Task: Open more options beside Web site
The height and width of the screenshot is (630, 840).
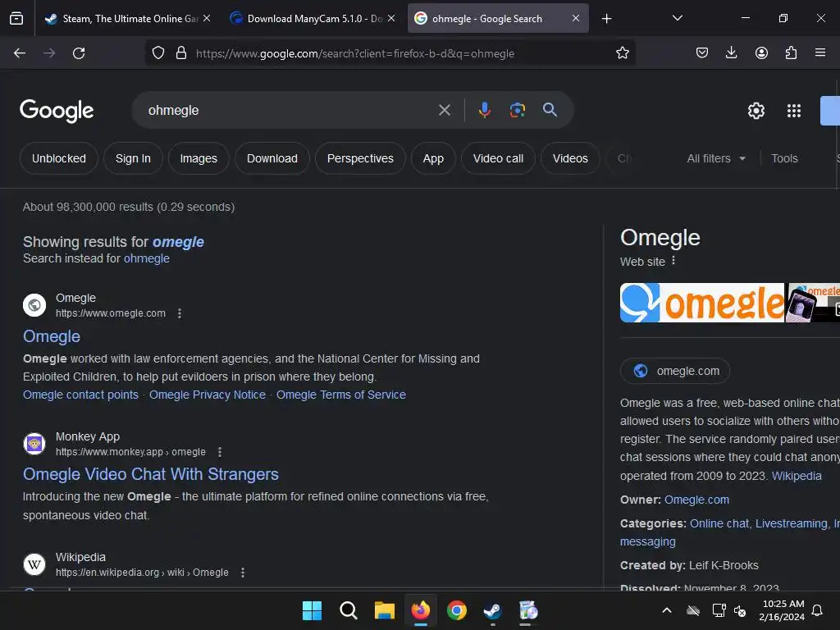Action: (x=673, y=261)
